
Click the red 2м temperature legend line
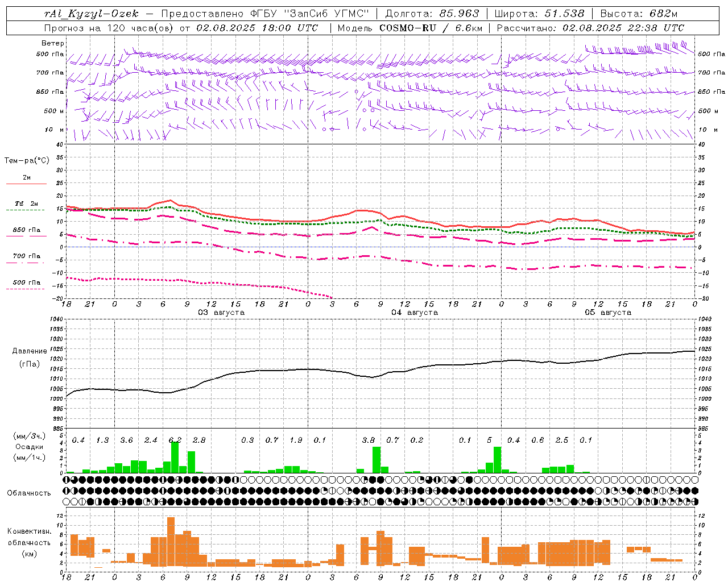coord(26,184)
